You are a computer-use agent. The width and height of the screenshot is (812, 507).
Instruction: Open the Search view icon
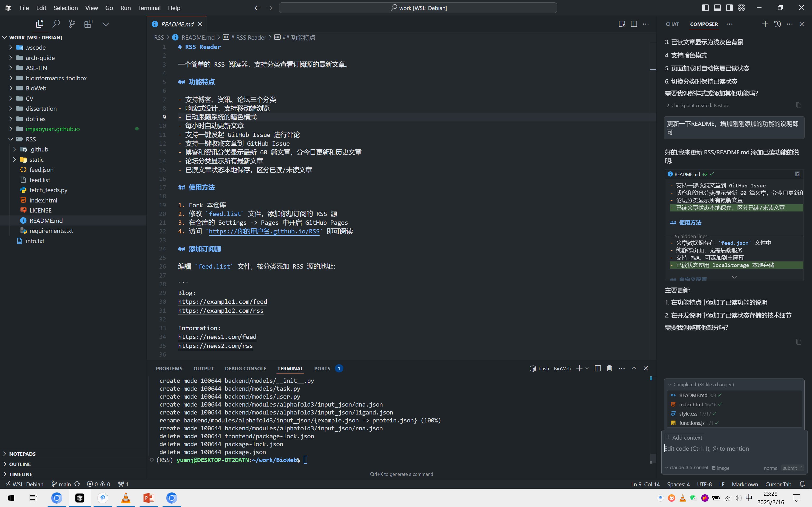(x=56, y=24)
